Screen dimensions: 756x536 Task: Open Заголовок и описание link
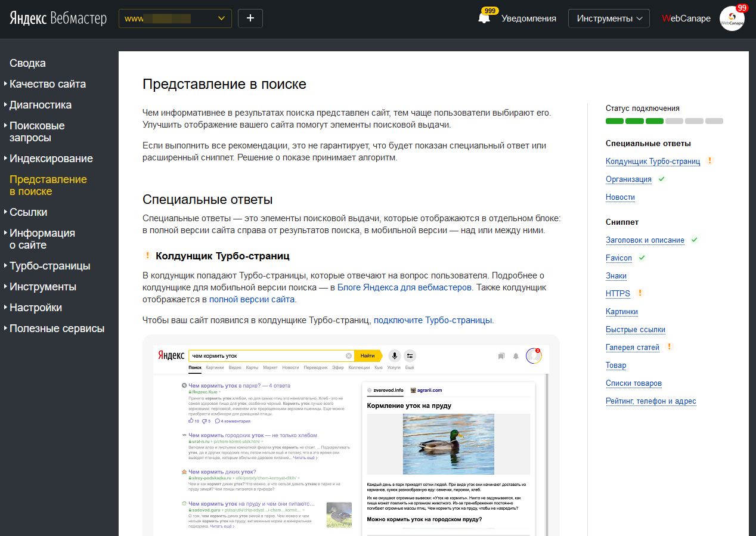pos(645,240)
